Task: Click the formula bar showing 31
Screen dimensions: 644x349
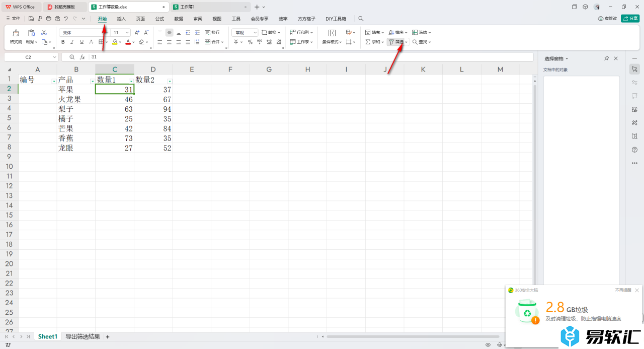Action: point(311,57)
